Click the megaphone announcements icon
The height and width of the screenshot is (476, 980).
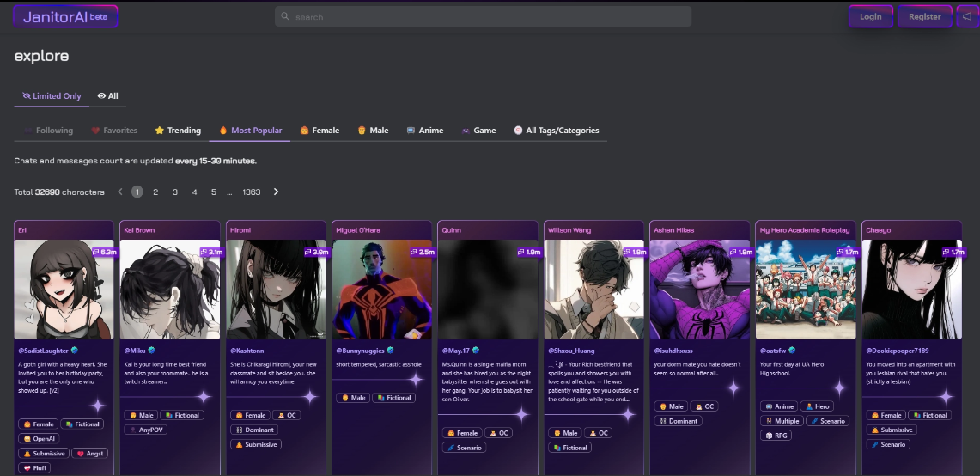[968, 17]
